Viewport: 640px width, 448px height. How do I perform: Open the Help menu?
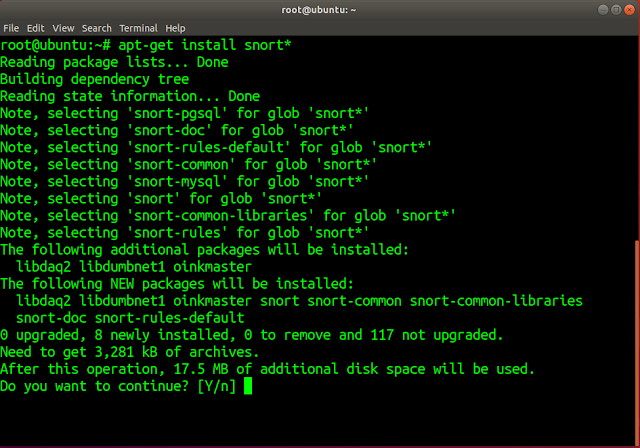175,28
